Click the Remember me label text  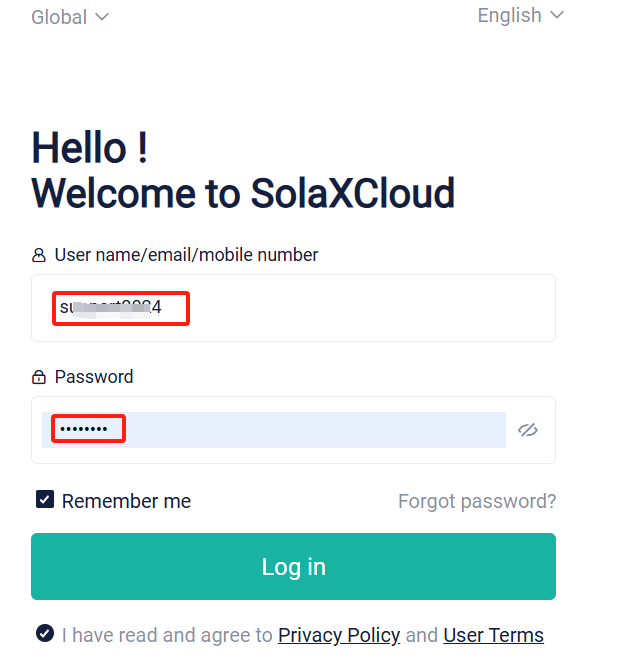coord(126,501)
